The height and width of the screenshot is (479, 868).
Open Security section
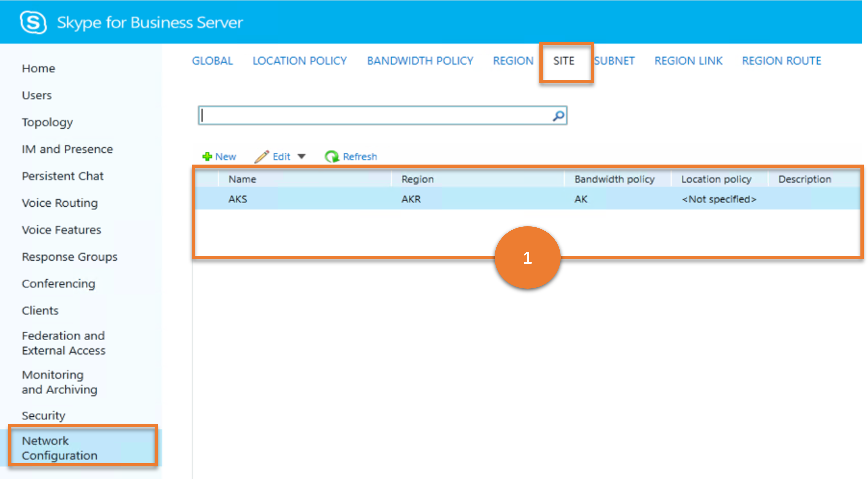click(43, 416)
